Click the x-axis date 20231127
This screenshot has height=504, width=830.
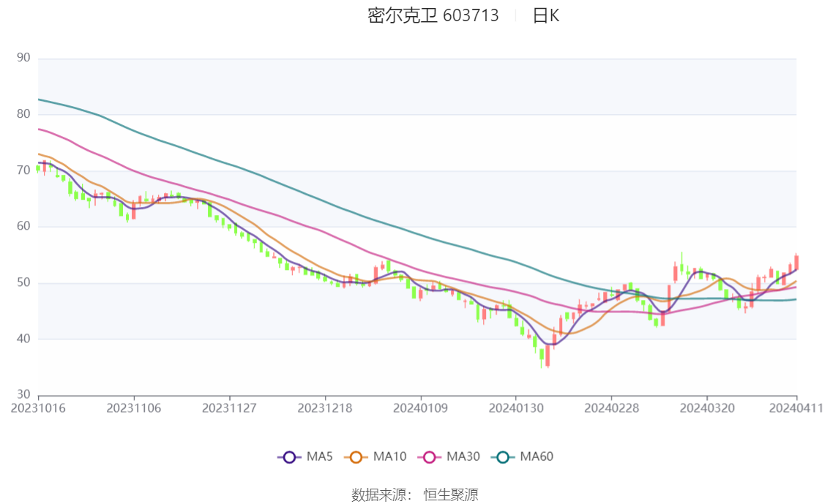point(229,408)
